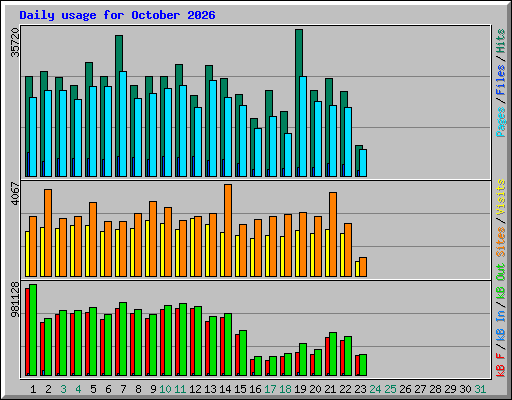The image size is (512, 400).
Task: Click day 28 on the date axis
Action: pos(435,389)
